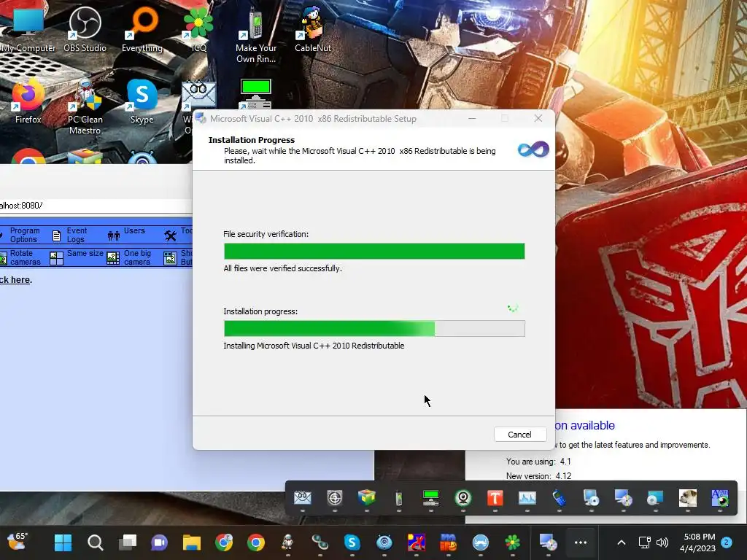This screenshot has height=560, width=747.
Task: Follow the 'ck here' link in the browser
Action: coord(15,280)
